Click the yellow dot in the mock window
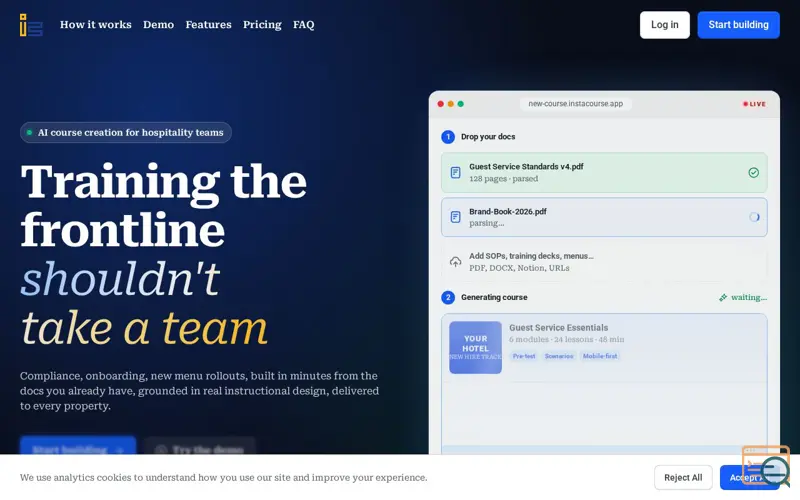Screen dimensions: 800x500 coord(451,104)
